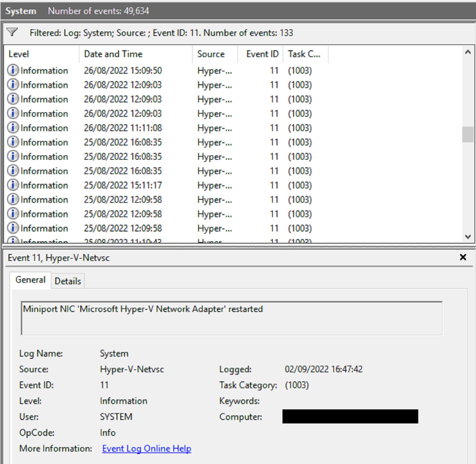Sort by Date and Time column header

[113, 54]
